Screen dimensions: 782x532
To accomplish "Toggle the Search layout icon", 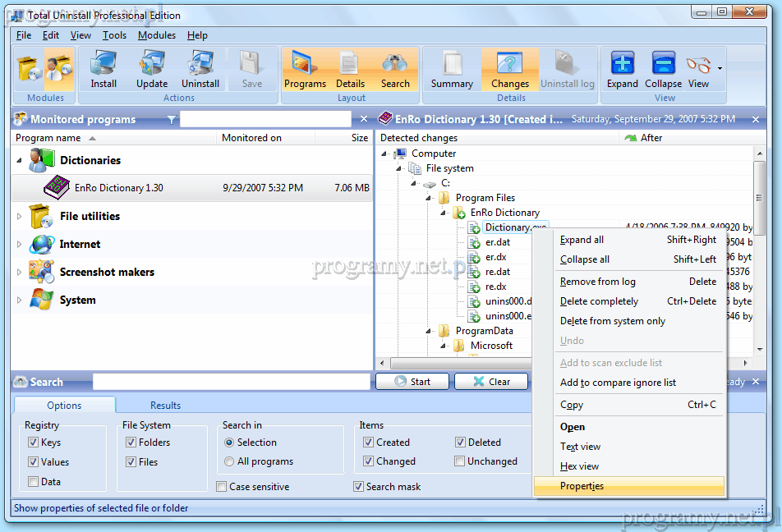I will click(395, 69).
